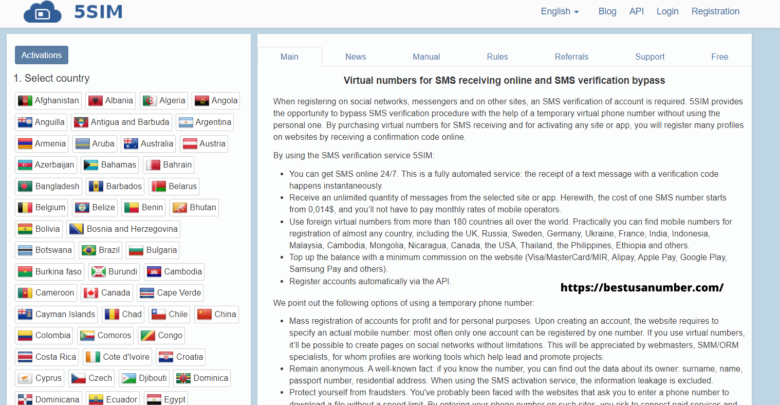Select Botswana country button
This screenshot has width=780, height=405.
pos(45,250)
